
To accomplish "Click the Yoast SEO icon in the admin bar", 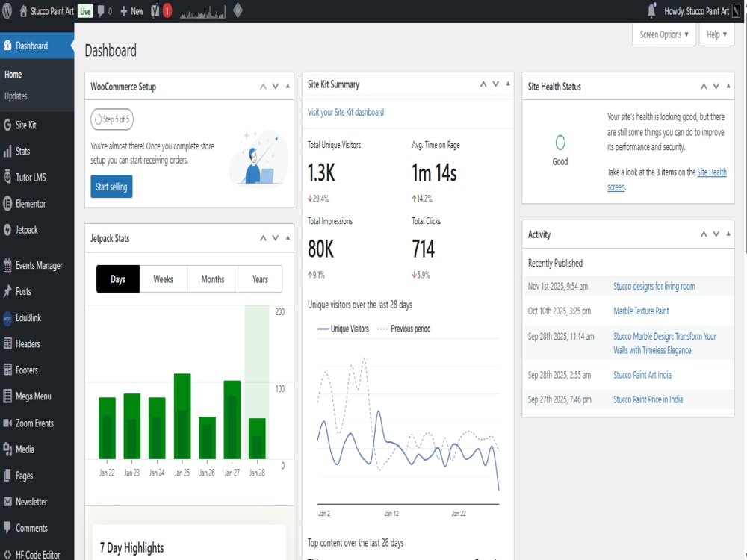I will click(155, 11).
